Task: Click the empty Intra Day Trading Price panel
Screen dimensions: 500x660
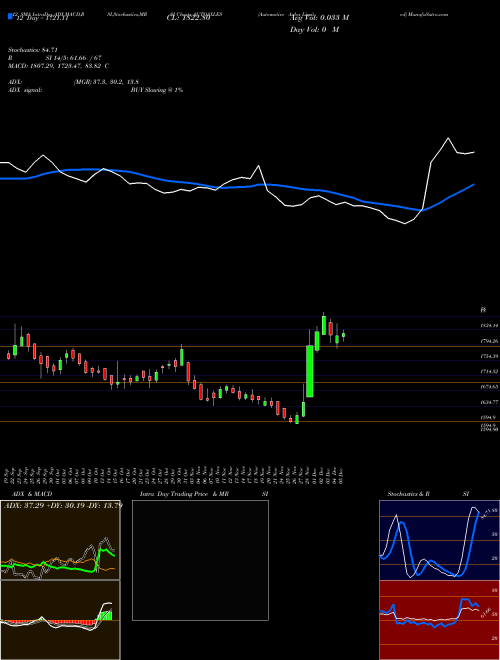Action: 200,560
